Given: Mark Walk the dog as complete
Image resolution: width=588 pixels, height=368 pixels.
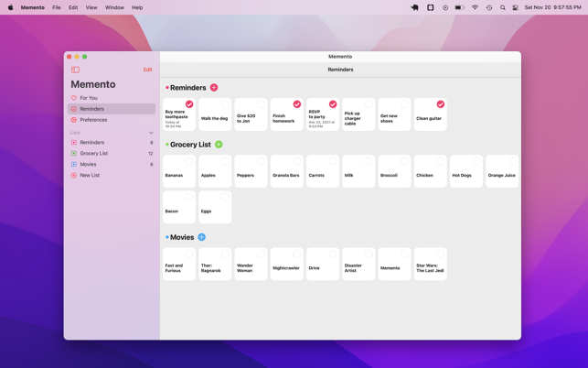Looking at the screenshot, I should (x=225, y=104).
